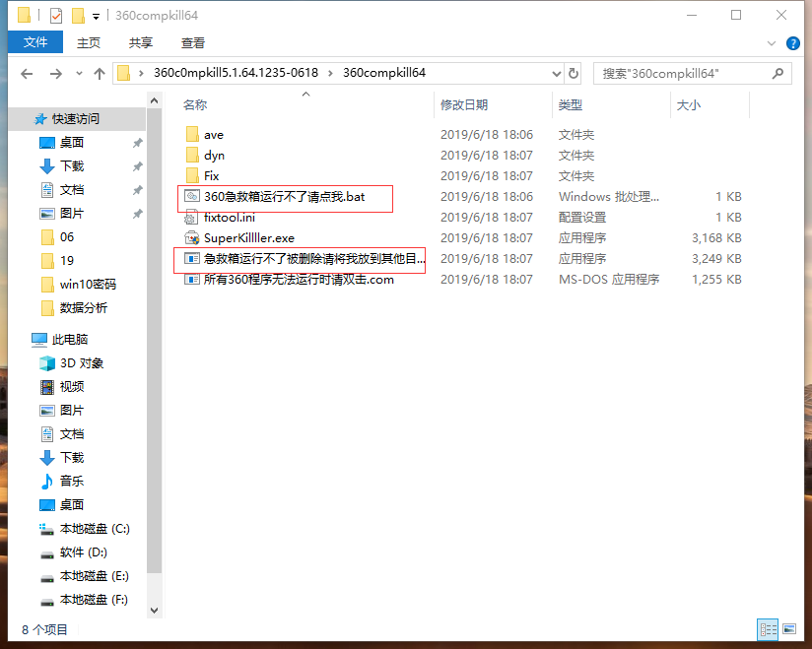812x649 pixels.
Task: Select 快速访问 in navigation pane
Action: 76,119
